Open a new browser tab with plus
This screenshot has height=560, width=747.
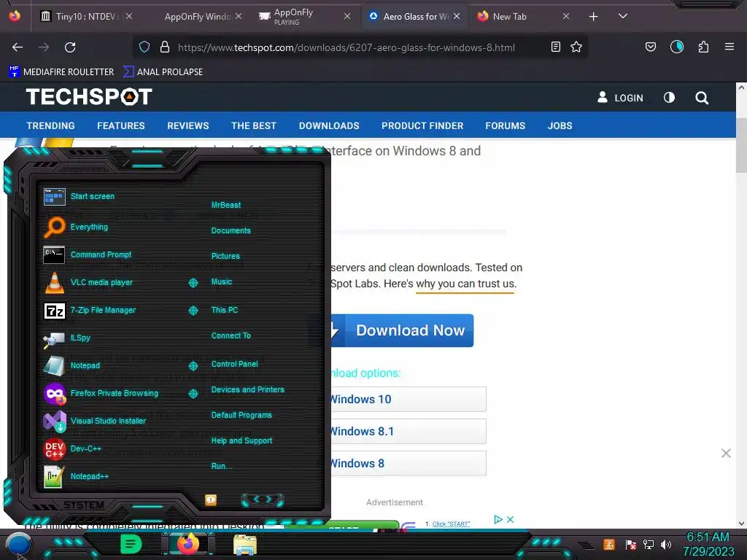(x=593, y=17)
